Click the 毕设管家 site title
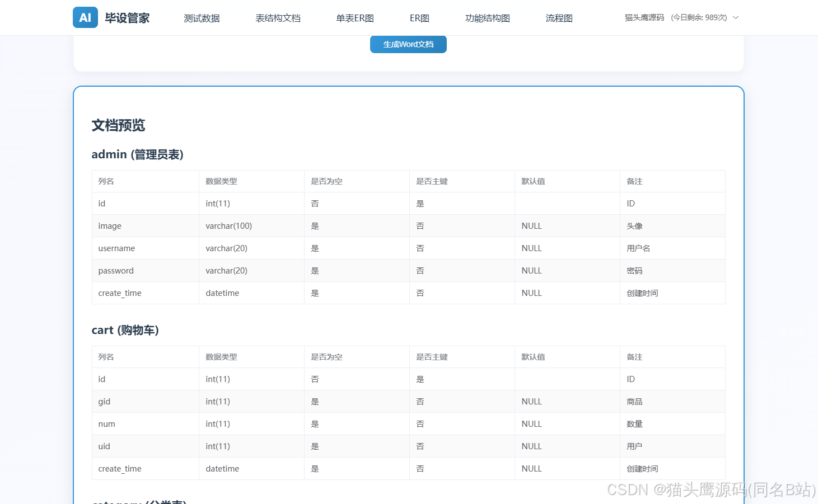Viewport: 818px width, 504px height. click(x=127, y=18)
